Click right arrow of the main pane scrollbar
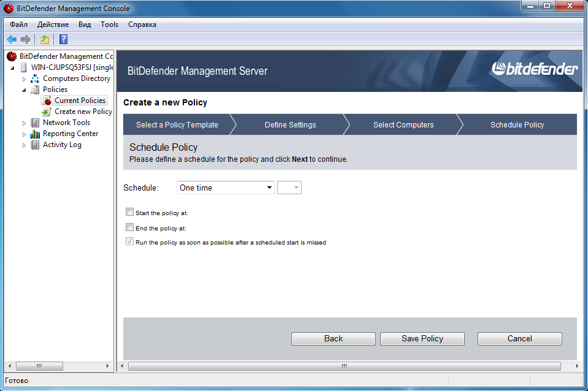Image resolution: width=588 pixels, height=391 pixels. 577,366
